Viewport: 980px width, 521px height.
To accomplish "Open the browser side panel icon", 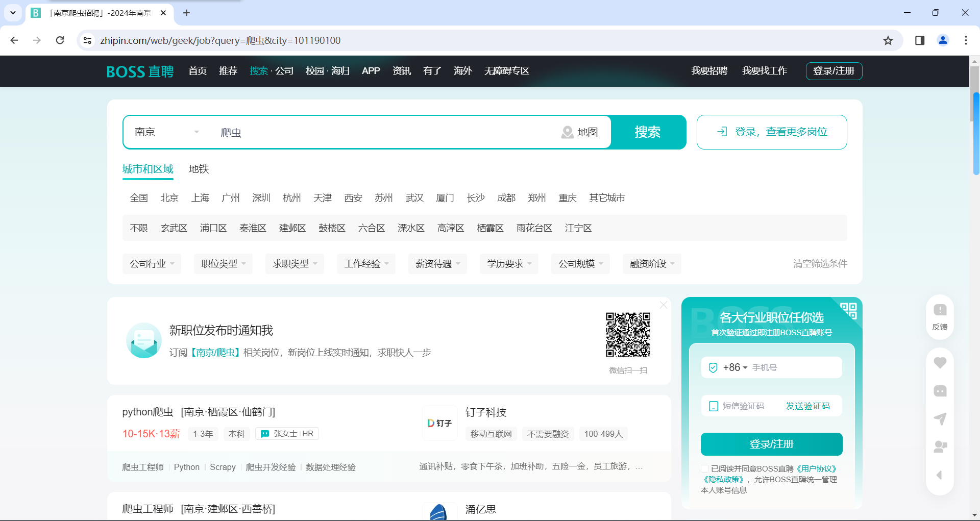I will tap(920, 40).
